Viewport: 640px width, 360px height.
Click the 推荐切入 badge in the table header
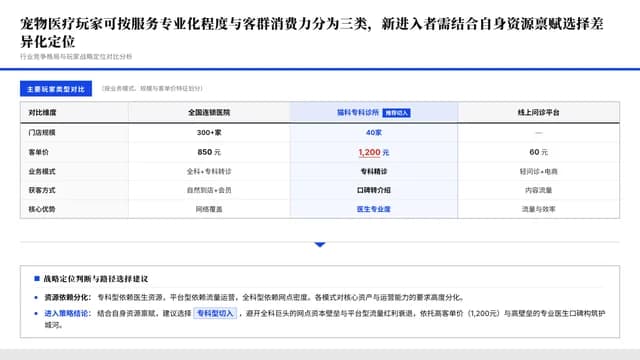click(396, 113)
